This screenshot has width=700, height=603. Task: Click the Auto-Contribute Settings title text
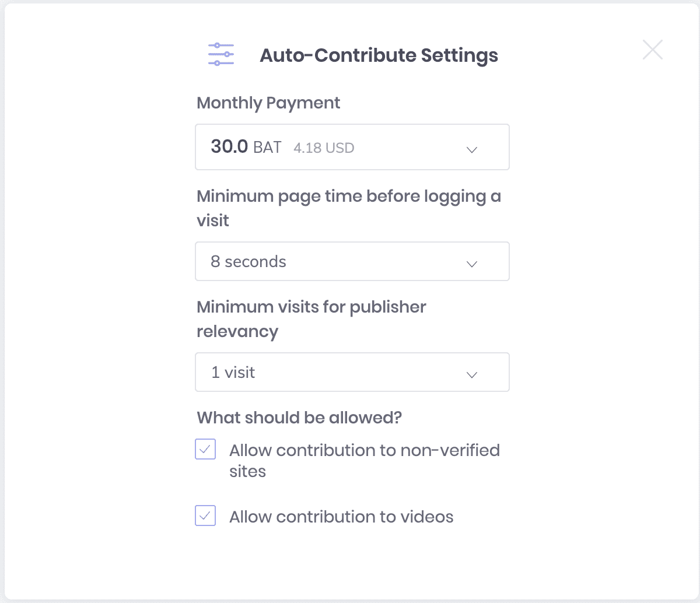coord(379,55)
